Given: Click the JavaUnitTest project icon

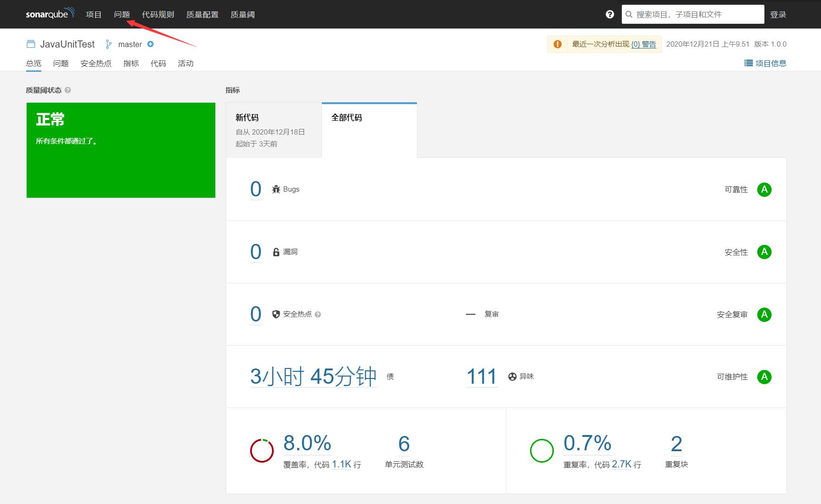Looking at the screenshot, I should [31, 44].
